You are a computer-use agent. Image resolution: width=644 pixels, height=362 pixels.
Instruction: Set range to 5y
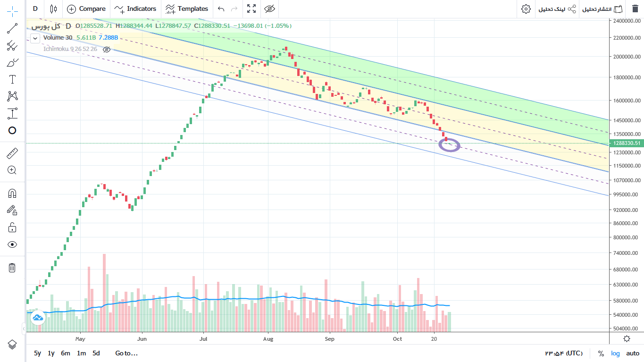(37, 353)
